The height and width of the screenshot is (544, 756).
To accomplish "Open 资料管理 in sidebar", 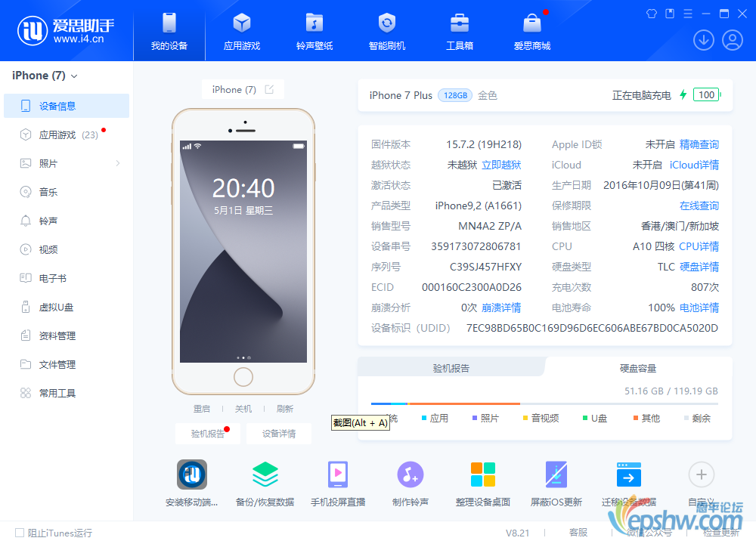I will pyautogui.click(x=67, y=335).
